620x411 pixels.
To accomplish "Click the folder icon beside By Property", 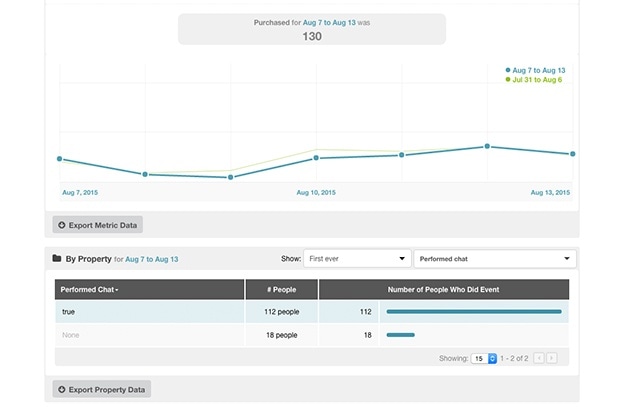I will (x=57, y=259).
